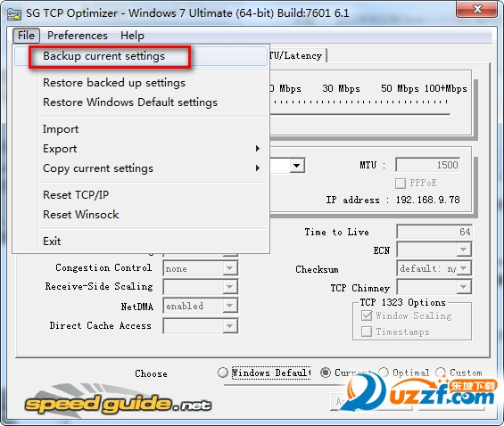This screenshot has height=426, width=504.
Task: Open the File menu
Action: [26, 36]
